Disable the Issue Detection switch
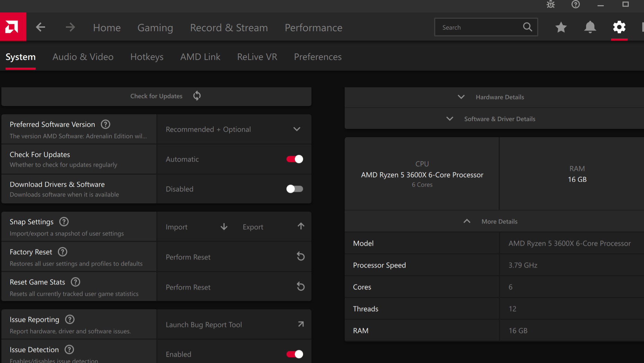644x363 pixels. (295, 354)
